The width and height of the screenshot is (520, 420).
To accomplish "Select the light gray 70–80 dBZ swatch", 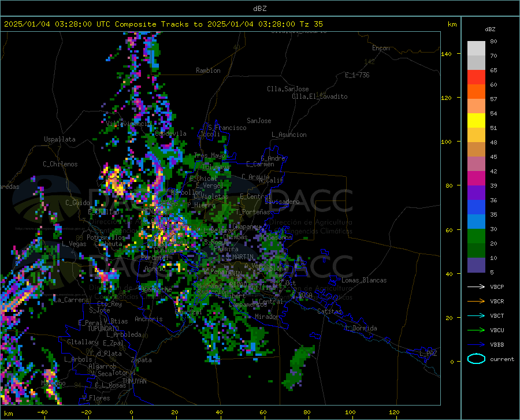I will [x=476, y=49].
